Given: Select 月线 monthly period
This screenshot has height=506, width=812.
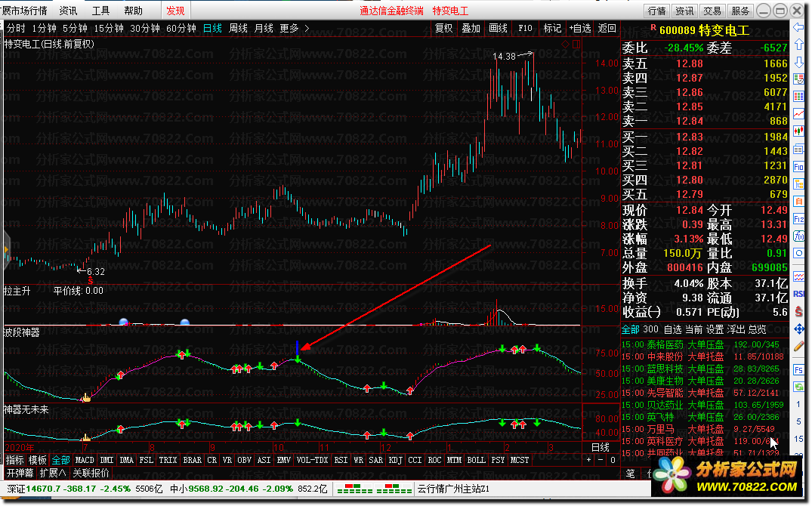Looking at the screenshot, I should pyautogui.click(x=264, y=28).
